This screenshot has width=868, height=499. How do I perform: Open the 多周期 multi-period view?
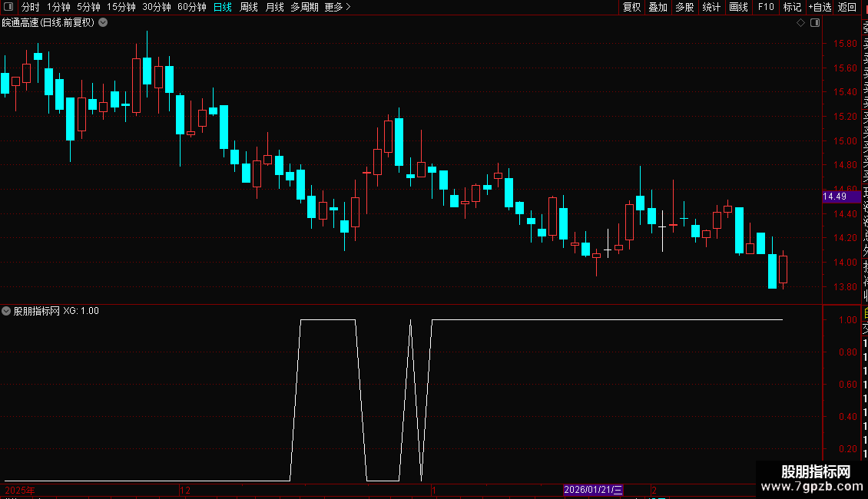[304, 7]
